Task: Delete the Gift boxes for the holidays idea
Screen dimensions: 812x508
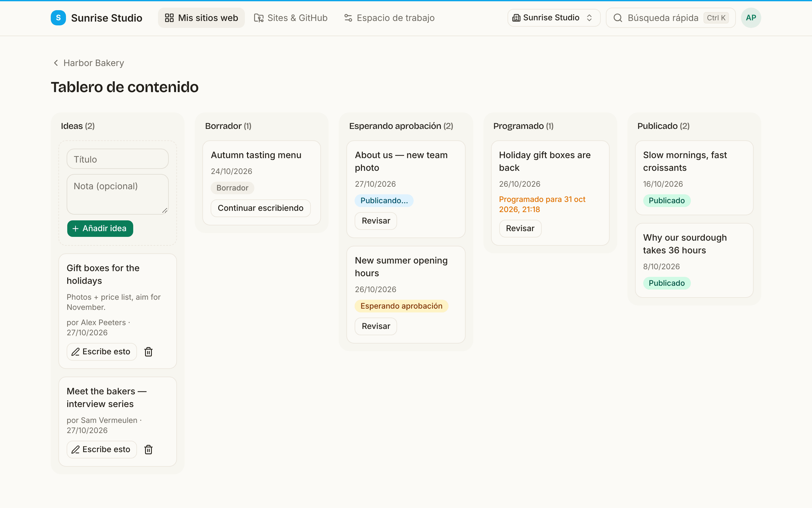Action: 148,352
